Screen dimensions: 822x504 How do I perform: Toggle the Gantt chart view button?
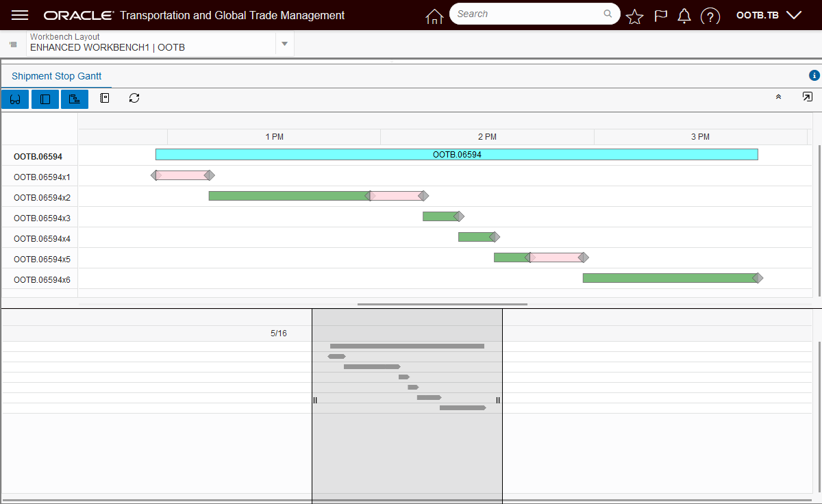[75, 99]
